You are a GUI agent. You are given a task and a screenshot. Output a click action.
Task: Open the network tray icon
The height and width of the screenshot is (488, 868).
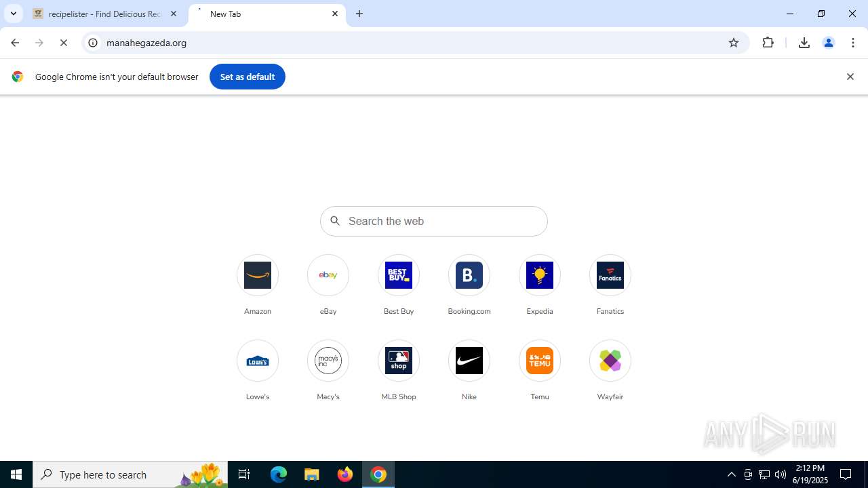pyautogui.click(x=764, y=474)
